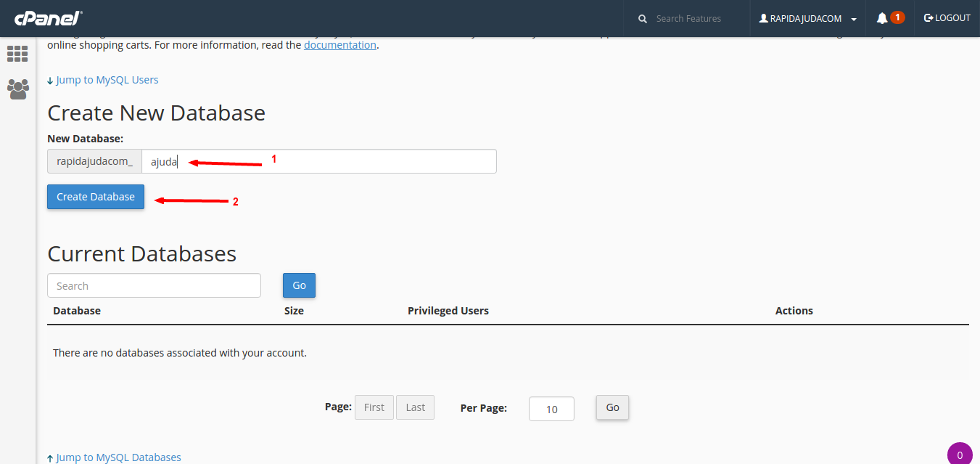Screen dimensions: 980x464
Task: Click the LOGOUT link
Action: coord(947,18)
